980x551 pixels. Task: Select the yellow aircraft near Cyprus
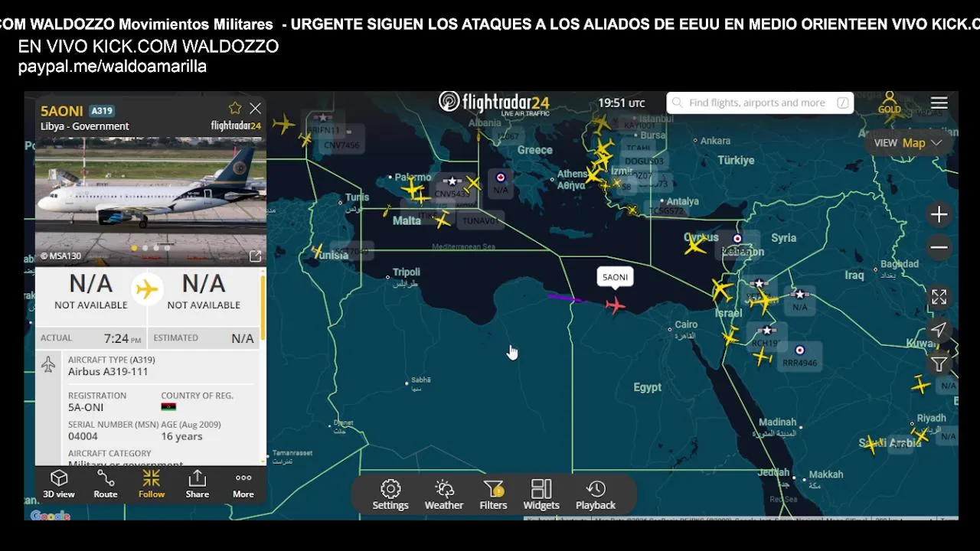695,244
